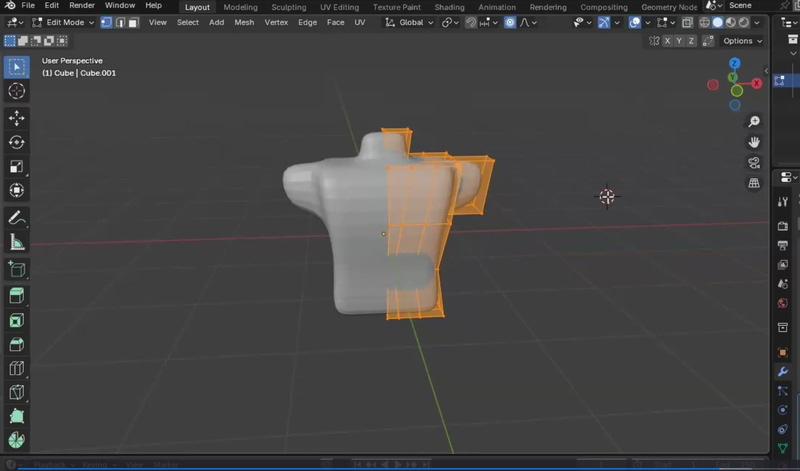Activate the Annotate pencil tool
The width and height of the screenshot is (800, 471).
[x=17, y=218]
